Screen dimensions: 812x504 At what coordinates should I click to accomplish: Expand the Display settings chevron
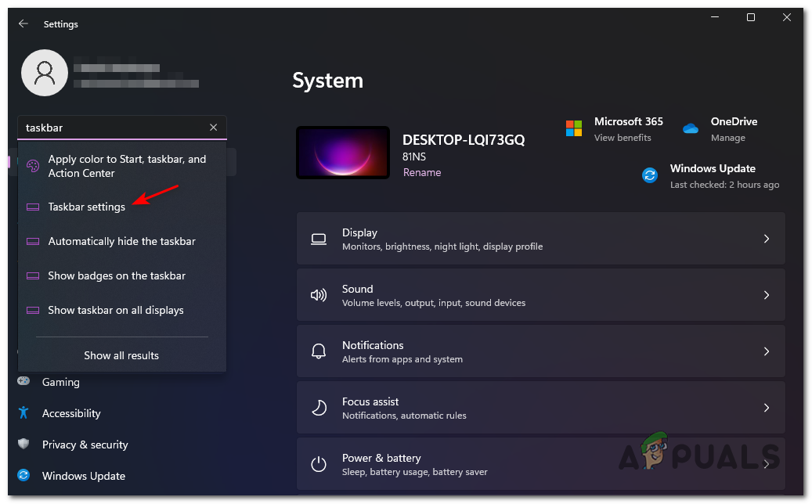[767, 239]
